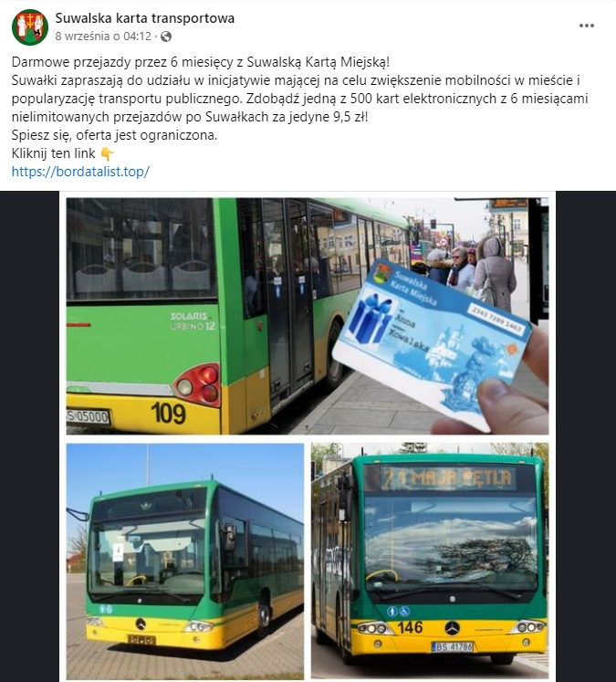The width and height of the screenshot is (616, 682).
Task: Click the Solaris Urbino 12 label on the bus
Action: point(193,321)
